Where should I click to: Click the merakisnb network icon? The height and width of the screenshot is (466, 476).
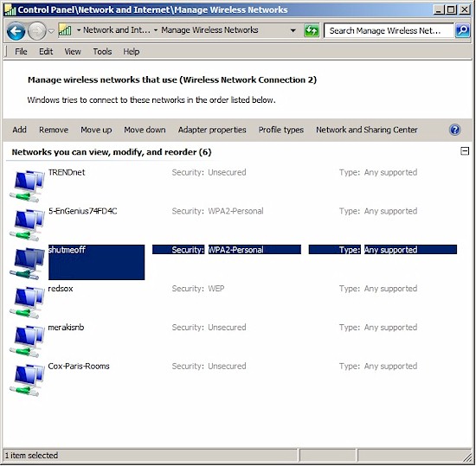[27, 341]
